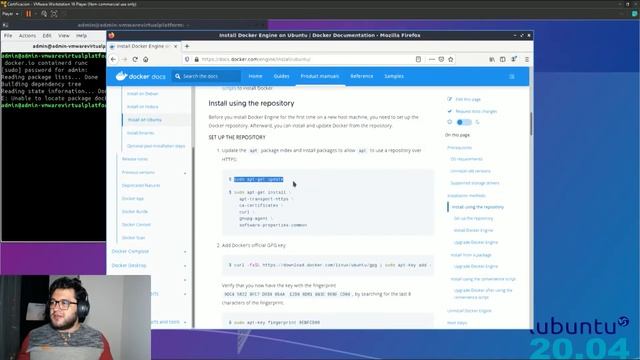Click the Search the docs field
The image size is (640, 360).
coord(207,76)
